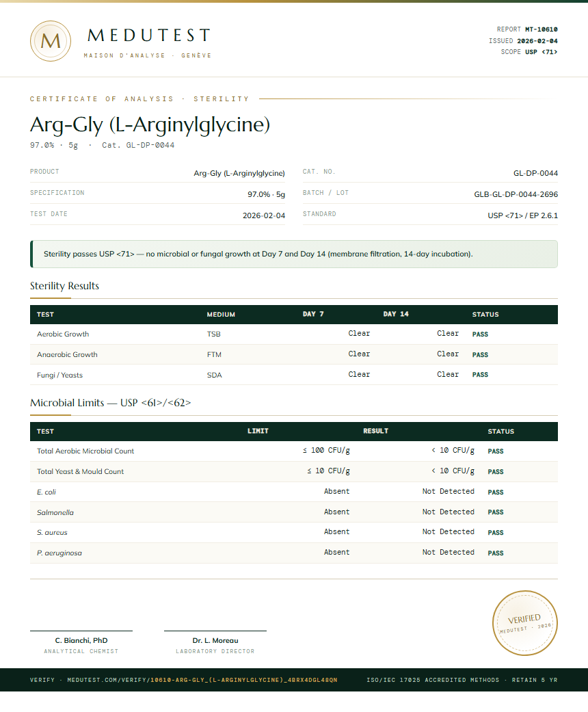Click Total Aerobic Microbial Count row label

coord(85,451)
